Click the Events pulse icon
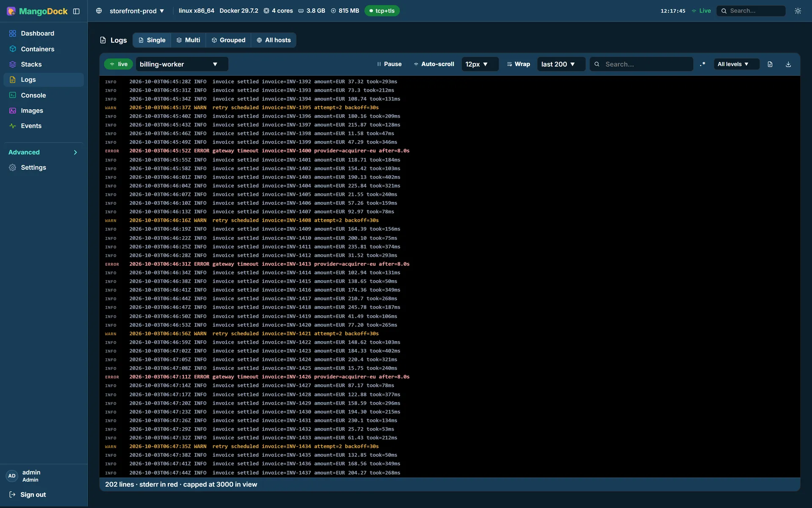812x508 pixels. coord(13,126)
